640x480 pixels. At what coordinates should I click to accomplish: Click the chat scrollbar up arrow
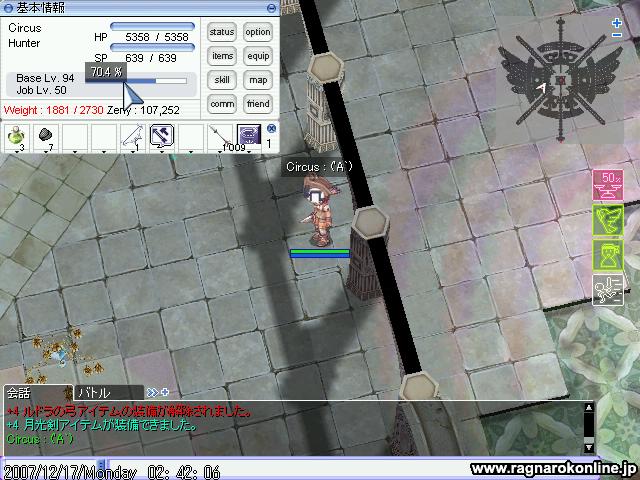589,407
